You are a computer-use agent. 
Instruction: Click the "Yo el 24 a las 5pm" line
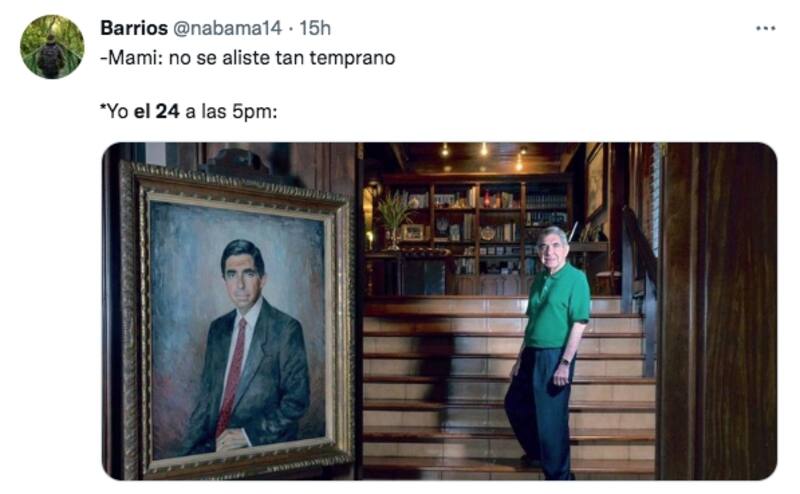click(188, 112)
